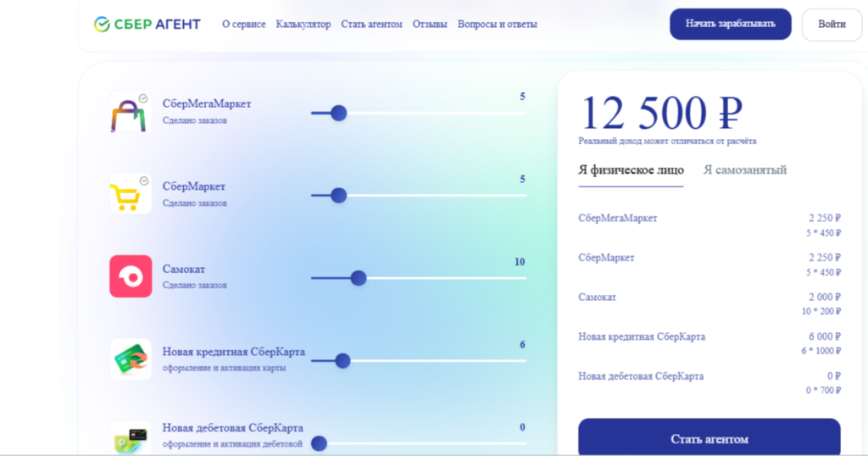868x456 pixels.
Task: Click the Самокат pink icon
Action: click(131, 276)
